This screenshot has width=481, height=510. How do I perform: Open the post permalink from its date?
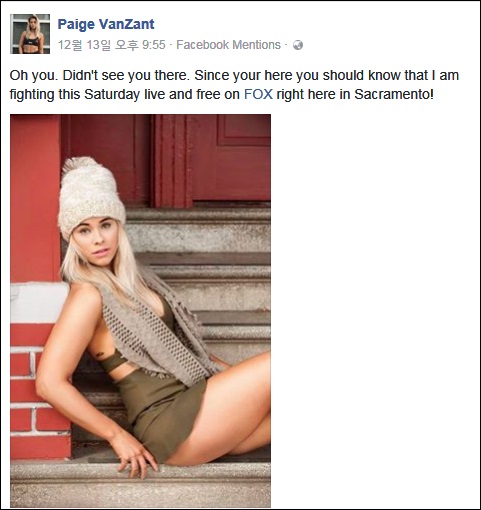click(112, 45)
